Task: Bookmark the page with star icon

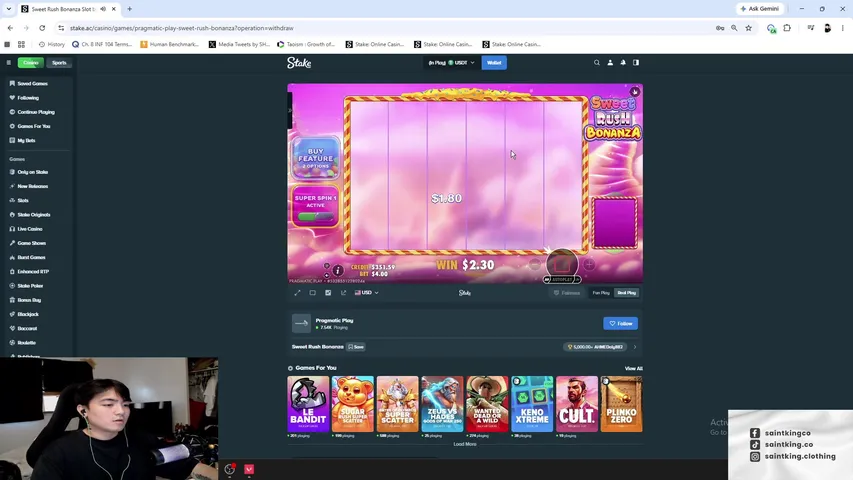Action: (x=749, y=28)
